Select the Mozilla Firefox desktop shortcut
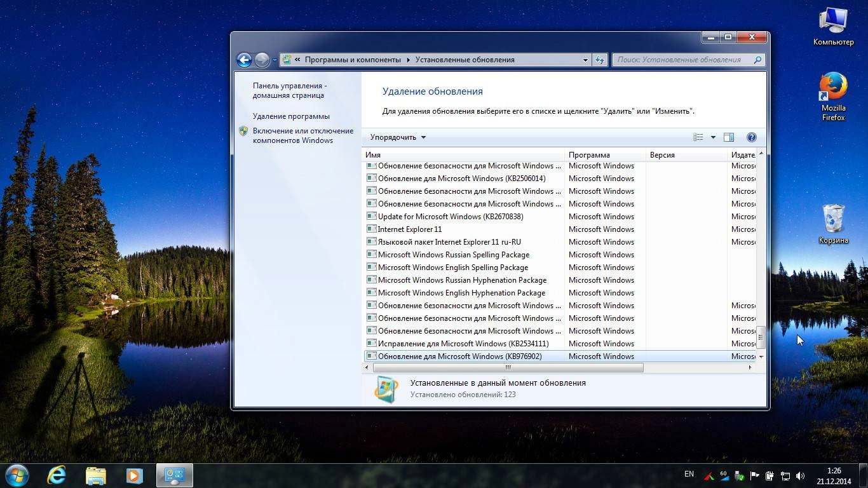The height and width of the screenshot is (488, 868). (833, 97)
